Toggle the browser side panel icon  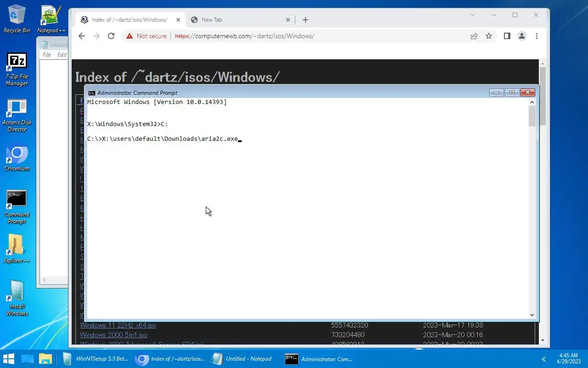507,36
